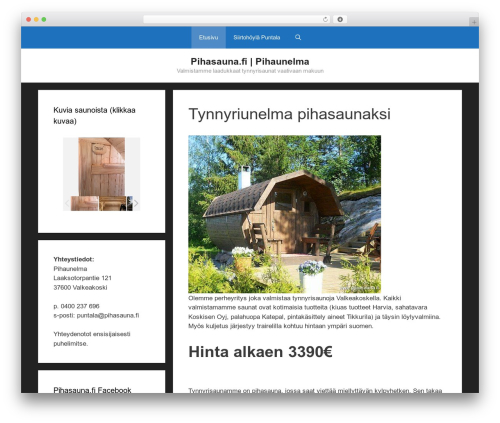Show previous sauna photo in gallery

tap(67, 203)
